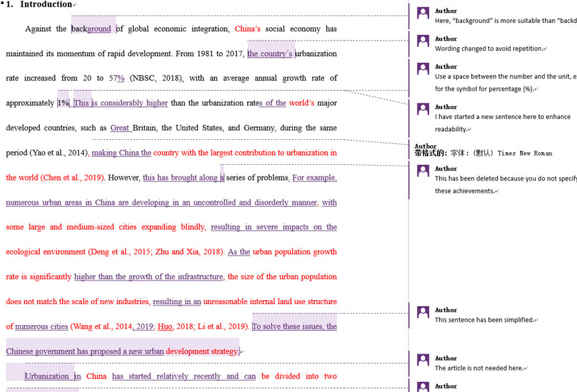Click the highlighted word "background" in first line
This screenshot has height=392, width=577.
[x=91, y=29]
